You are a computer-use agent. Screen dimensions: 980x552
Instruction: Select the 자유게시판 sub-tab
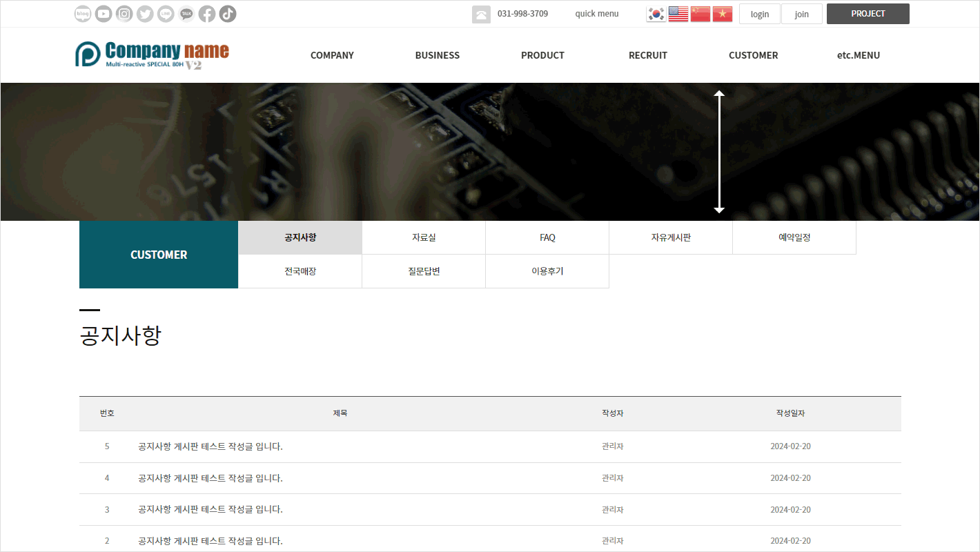click(671, 237)
